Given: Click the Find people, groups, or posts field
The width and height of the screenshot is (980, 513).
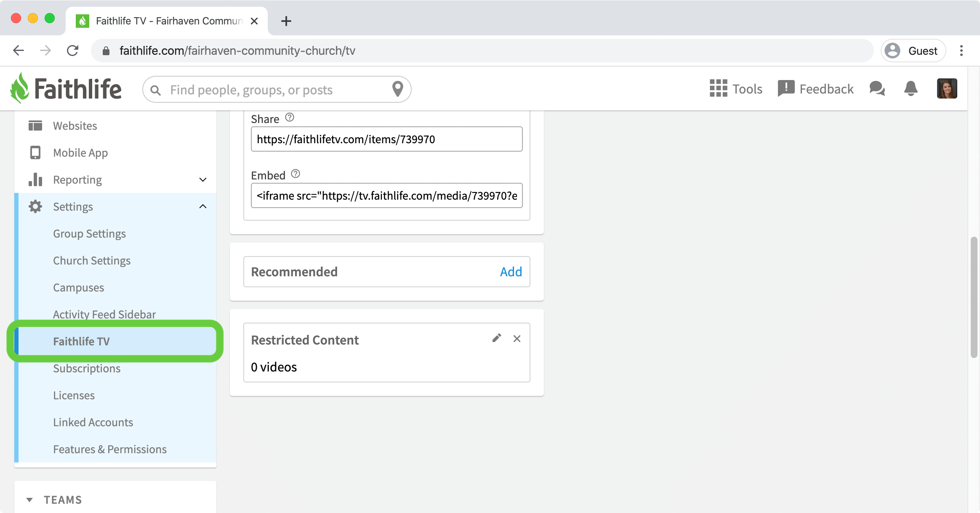Looking at the screenshot, I should 278,90.
